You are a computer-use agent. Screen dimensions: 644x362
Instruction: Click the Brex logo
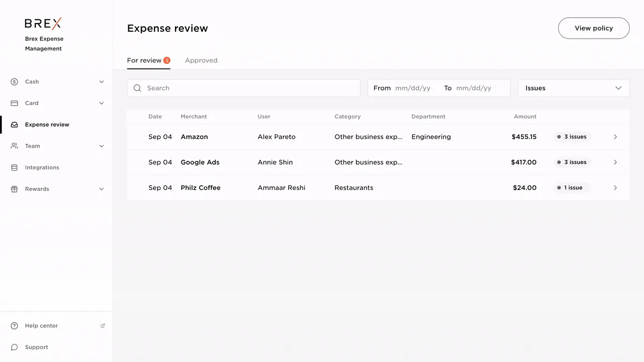tap(43, 23)
